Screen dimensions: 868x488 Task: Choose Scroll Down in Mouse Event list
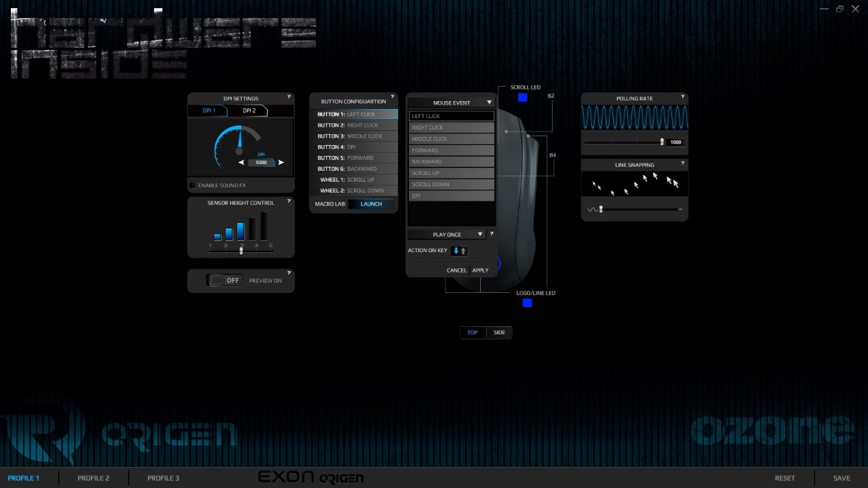pyautogui.click(x=452, y=184)
